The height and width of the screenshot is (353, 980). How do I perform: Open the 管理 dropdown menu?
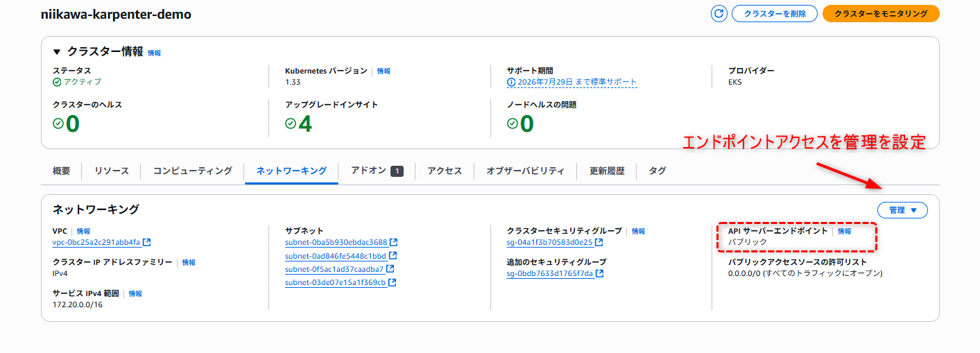tap(902, 210)
